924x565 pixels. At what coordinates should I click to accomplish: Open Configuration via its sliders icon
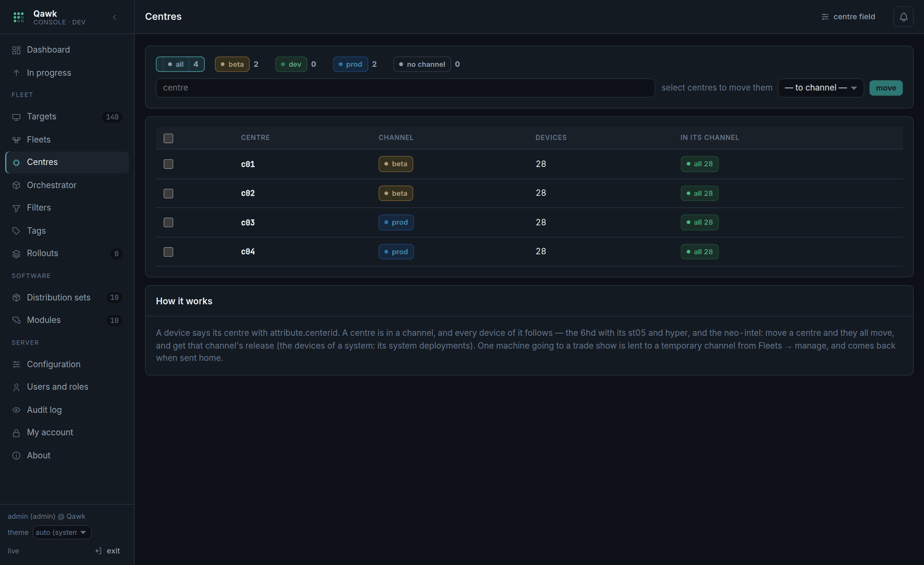(16, 364)
